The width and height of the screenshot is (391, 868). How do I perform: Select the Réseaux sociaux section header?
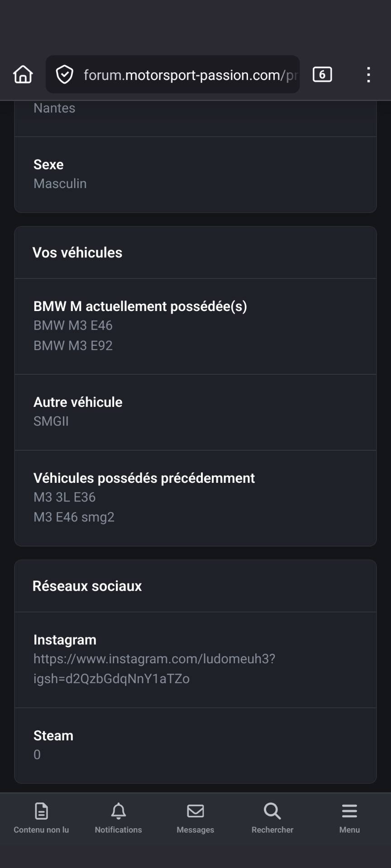click(x=87, y=586)
